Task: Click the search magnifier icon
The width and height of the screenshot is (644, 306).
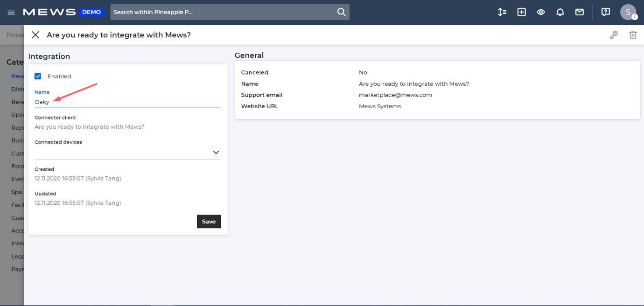Action: coord(342,12)
